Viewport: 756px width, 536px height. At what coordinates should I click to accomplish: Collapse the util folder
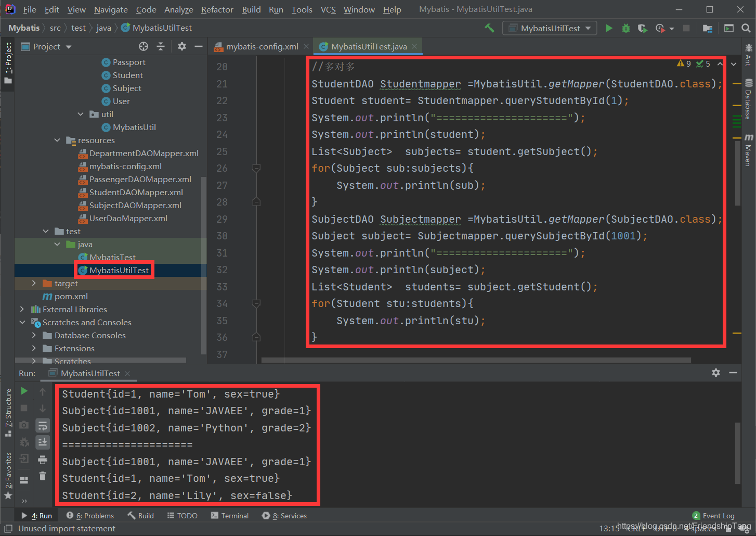click(x=81, y=114)
